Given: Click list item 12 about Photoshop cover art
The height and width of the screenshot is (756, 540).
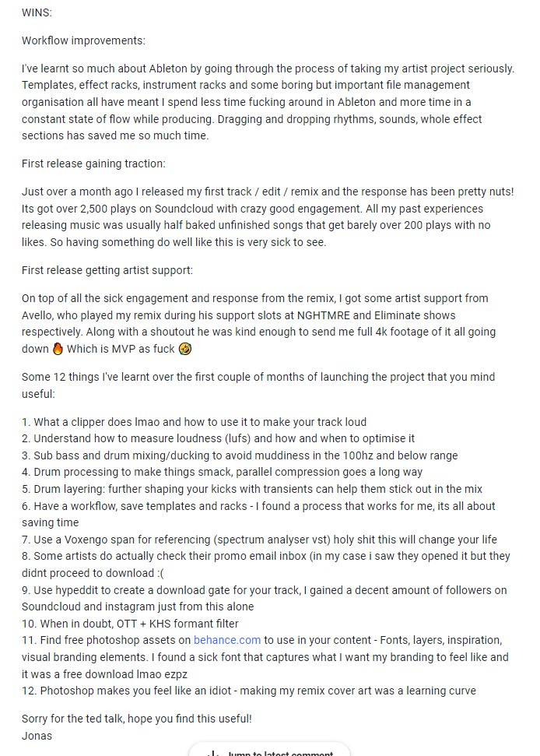Looking at the screenshot, I should tap(248, 691).
